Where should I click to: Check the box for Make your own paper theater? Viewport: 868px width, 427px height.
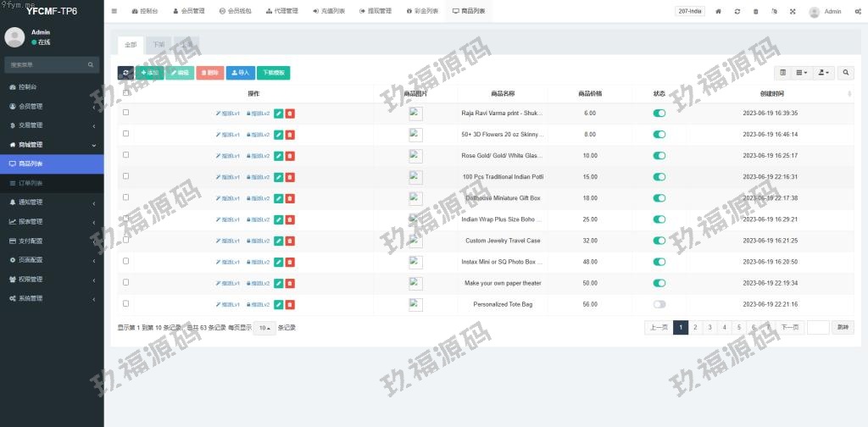click(x=126, y=282)
